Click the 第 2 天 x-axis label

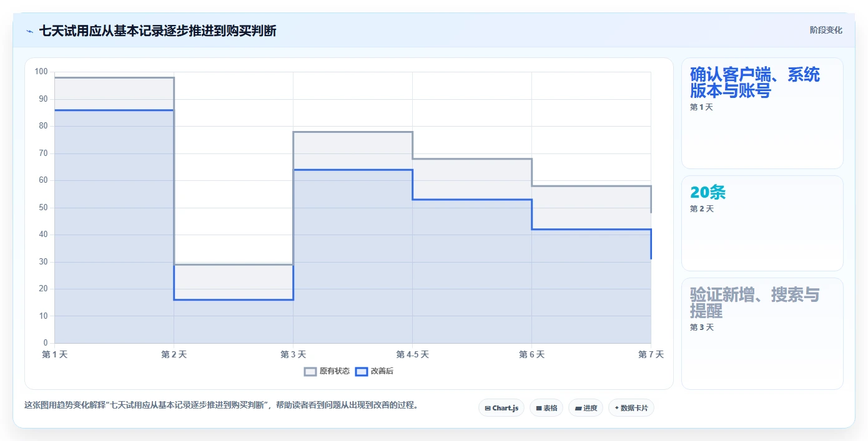(x=174, y=354)
